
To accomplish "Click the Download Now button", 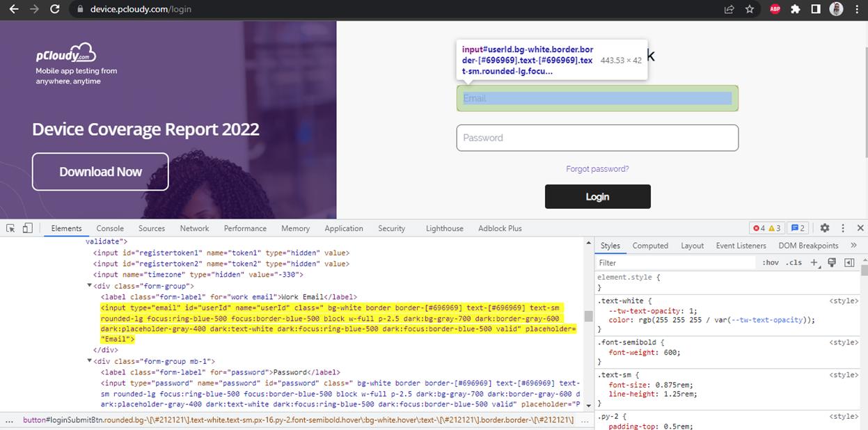I will click(x=100, y=172).
